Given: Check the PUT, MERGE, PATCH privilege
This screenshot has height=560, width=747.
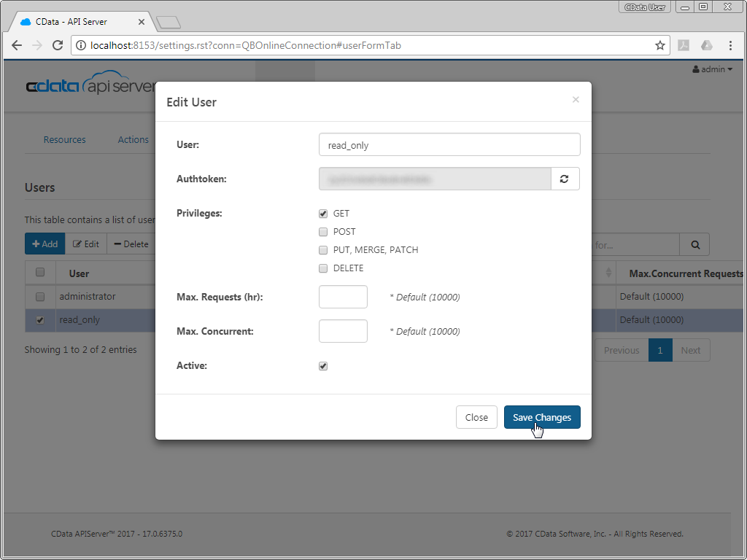Looking at the screenshot, I should point(323,250).
